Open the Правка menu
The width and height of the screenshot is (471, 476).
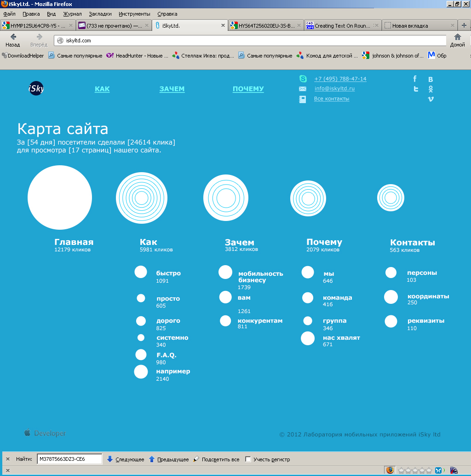pyautogui.click(x=31, y=14)
